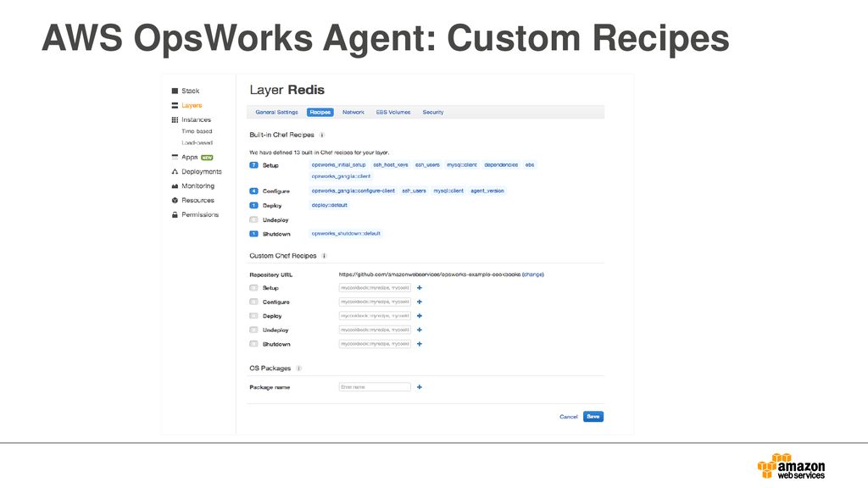The height and width of the screenshot is (488, 868).
Task: Click the Resources icon
Action: coord(175,200)
